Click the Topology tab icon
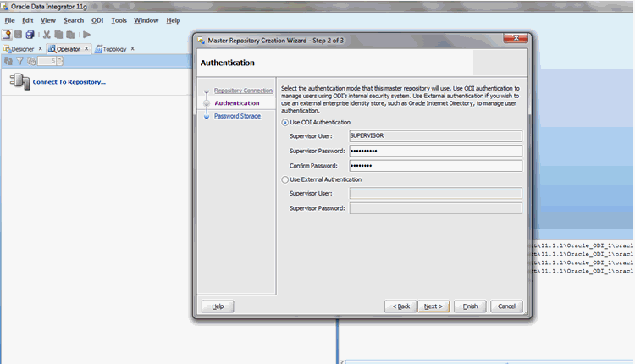 pyautogui.click(x=98, y=49)
